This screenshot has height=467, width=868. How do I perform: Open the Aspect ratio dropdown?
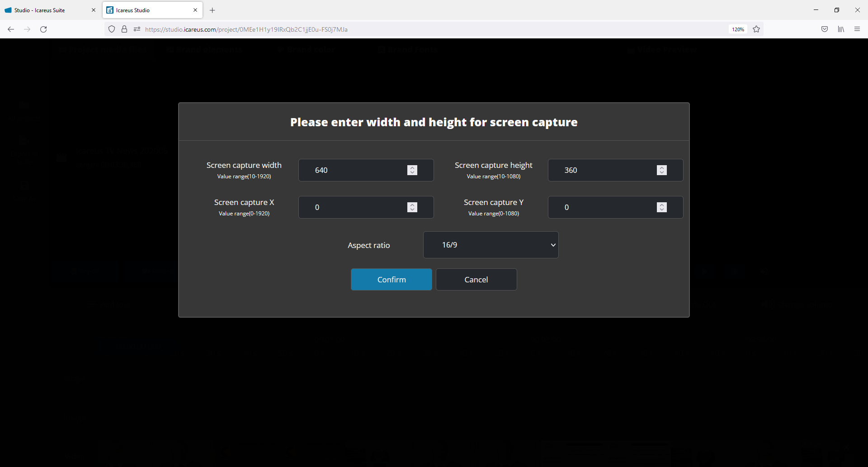[491, 245]
